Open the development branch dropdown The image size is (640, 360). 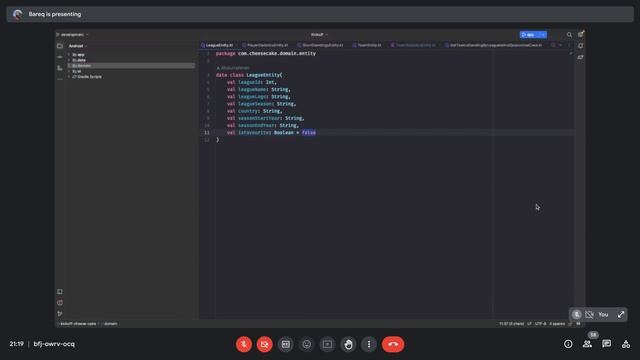[73, 35]
